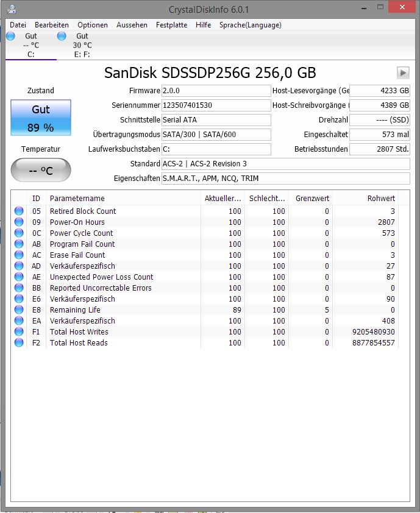Click status orb for Power-On Hours
Screen dimensions: 420x513
pos(19,222)
